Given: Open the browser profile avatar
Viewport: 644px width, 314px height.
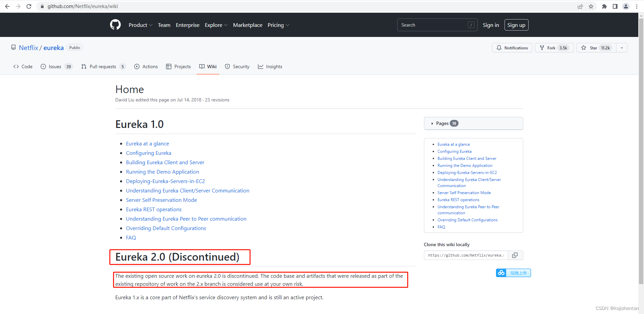Looking at the screenshot, I should [x=626, y=6].
